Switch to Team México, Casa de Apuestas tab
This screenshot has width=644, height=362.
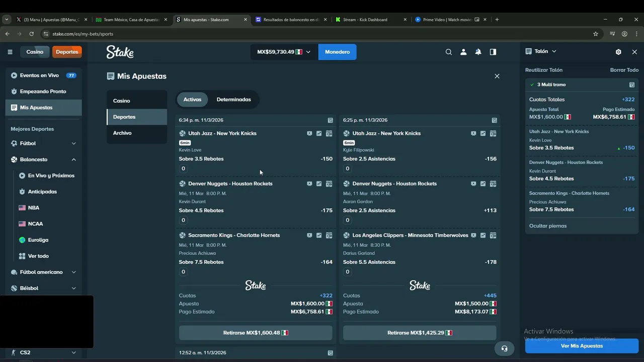tap(131, 20)
